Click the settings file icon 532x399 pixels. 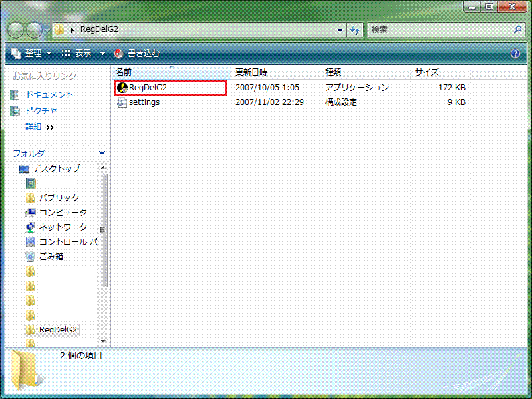122,102
